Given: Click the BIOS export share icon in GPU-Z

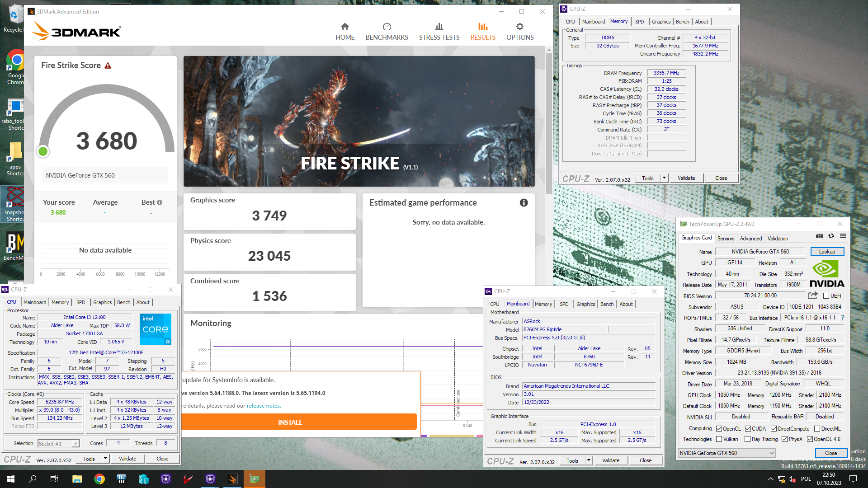Looking at the screenshot, I should [x=813, y=296].
